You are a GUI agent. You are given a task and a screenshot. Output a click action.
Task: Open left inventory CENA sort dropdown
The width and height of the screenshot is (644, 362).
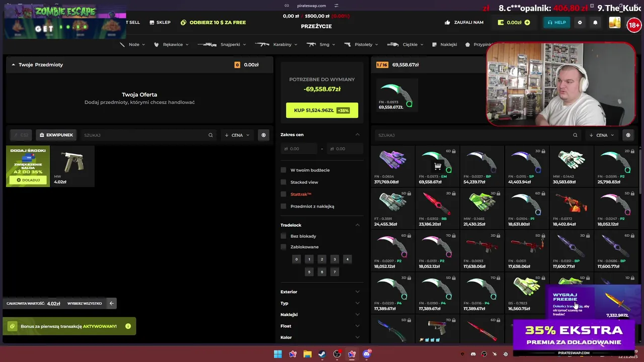237,135
